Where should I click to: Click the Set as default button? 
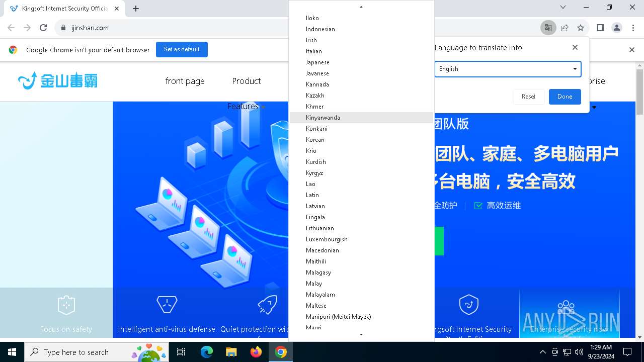(x=182, y=49)
